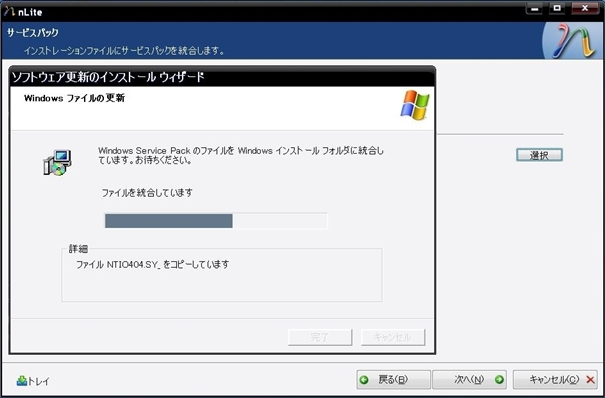Click the 'Windows Service Pack のファイルを' description text

tap(241, 155)
